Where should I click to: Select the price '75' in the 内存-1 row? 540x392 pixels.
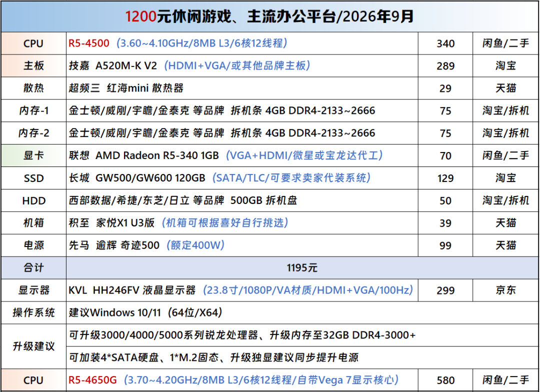445,111
